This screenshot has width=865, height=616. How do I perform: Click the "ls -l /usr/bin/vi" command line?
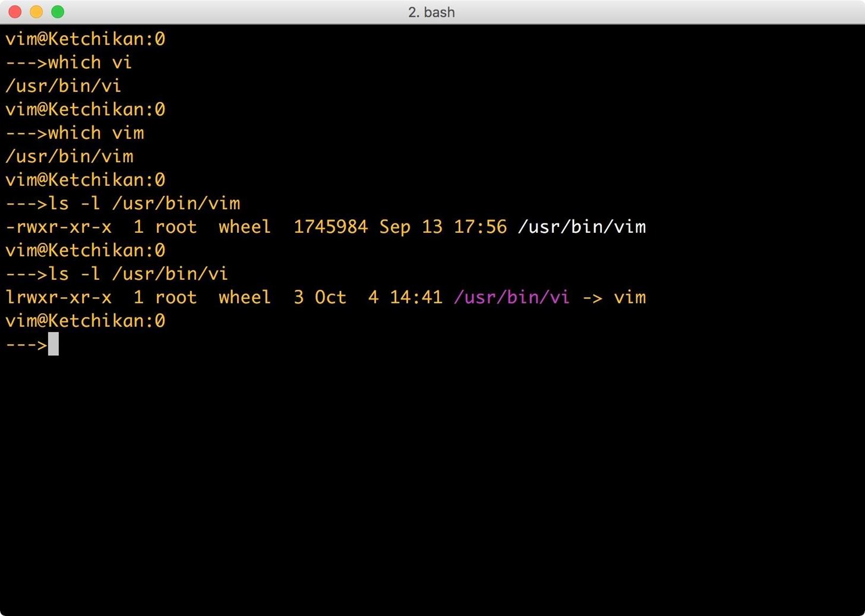138,274
